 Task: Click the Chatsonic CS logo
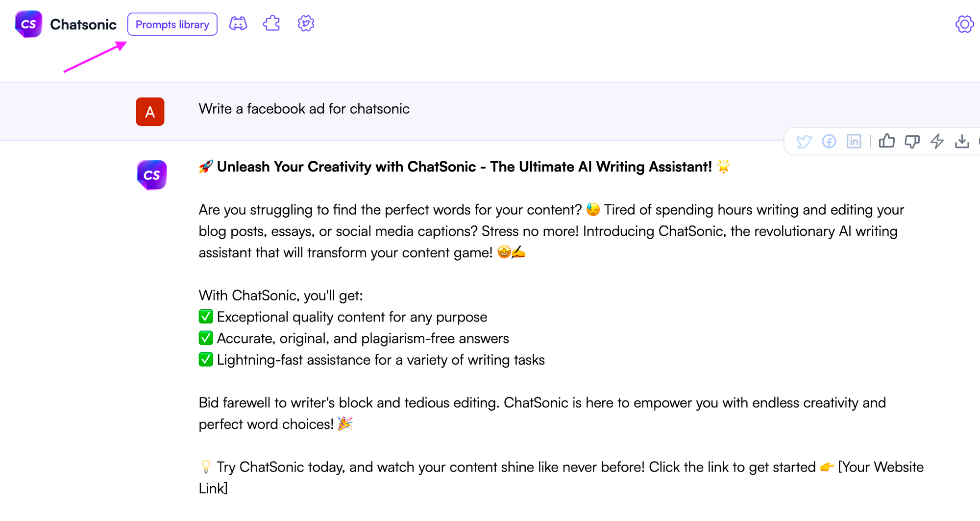(x=28, y=23)
